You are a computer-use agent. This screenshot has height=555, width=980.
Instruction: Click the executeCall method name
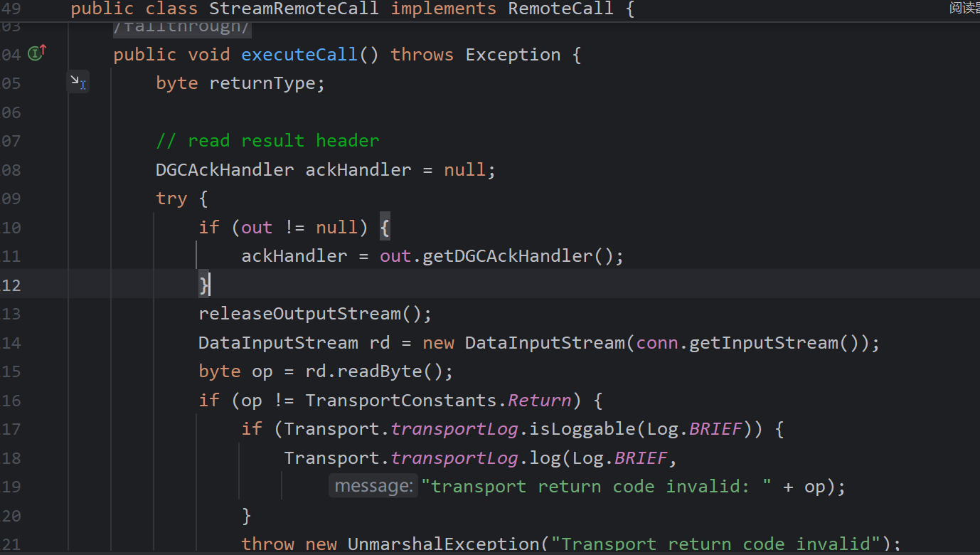click(299, 55)
